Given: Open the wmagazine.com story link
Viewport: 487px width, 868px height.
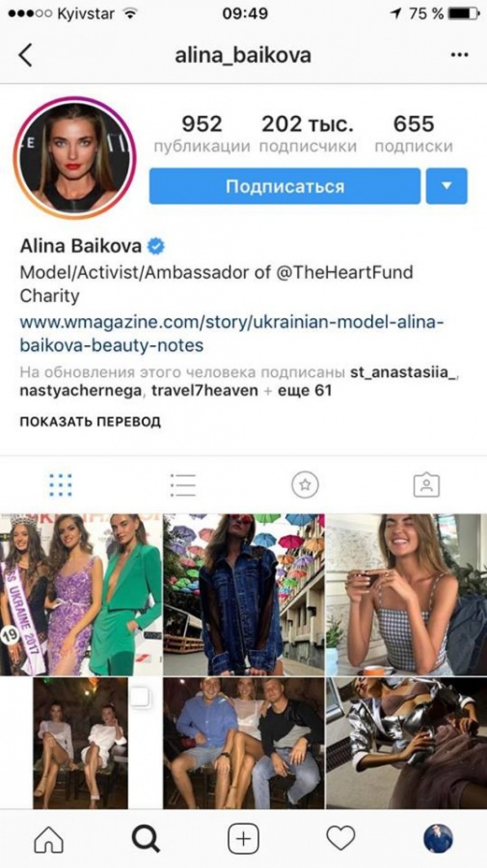Looking at the screenshot, I should click(232, 333).
